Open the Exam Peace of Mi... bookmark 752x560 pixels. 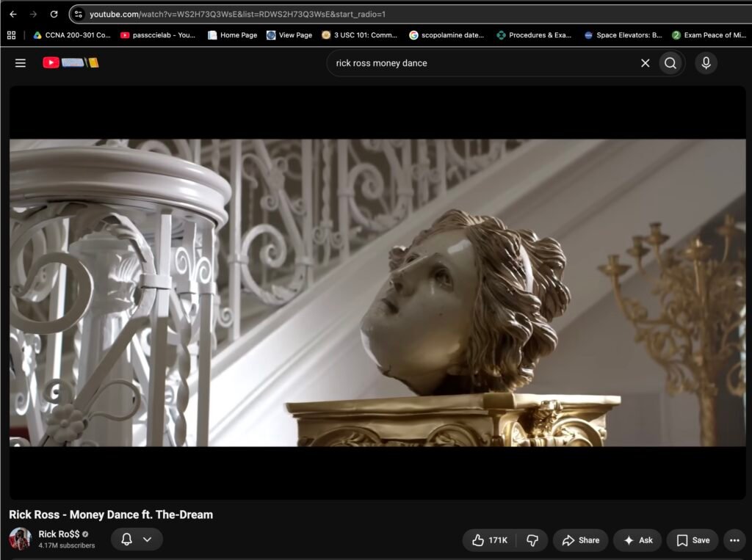coord(709,35)
